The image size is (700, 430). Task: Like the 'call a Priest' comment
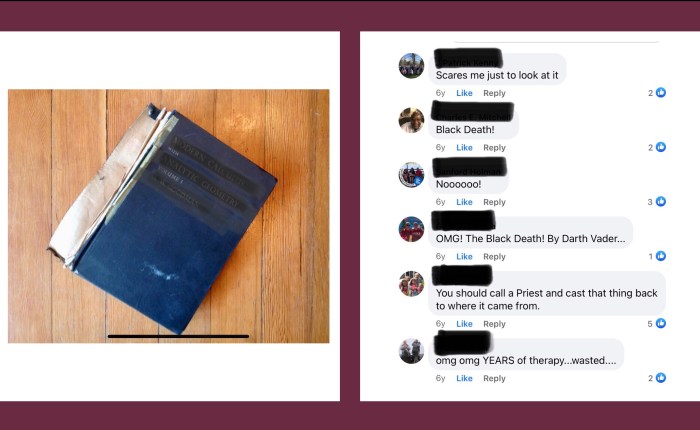(x=464, y=324)
